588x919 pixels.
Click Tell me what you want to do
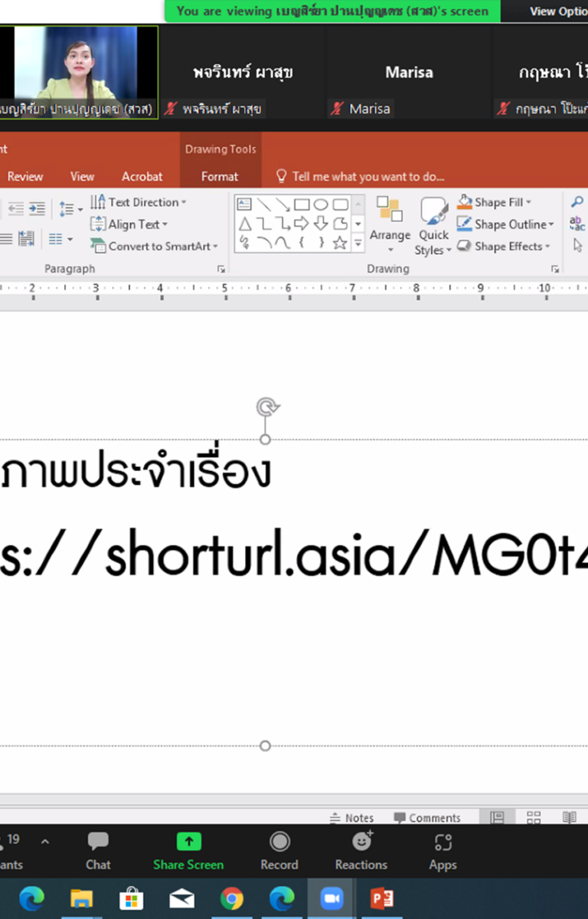360,176
